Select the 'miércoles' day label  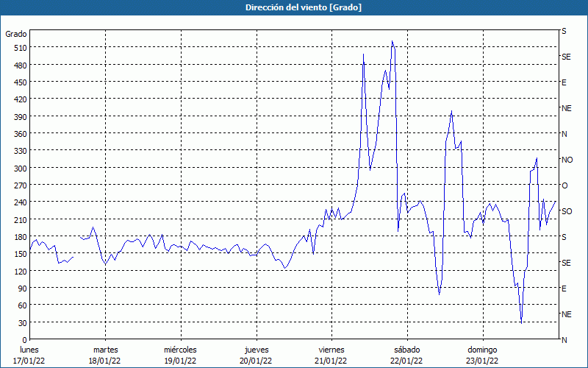tap(180, 350)
